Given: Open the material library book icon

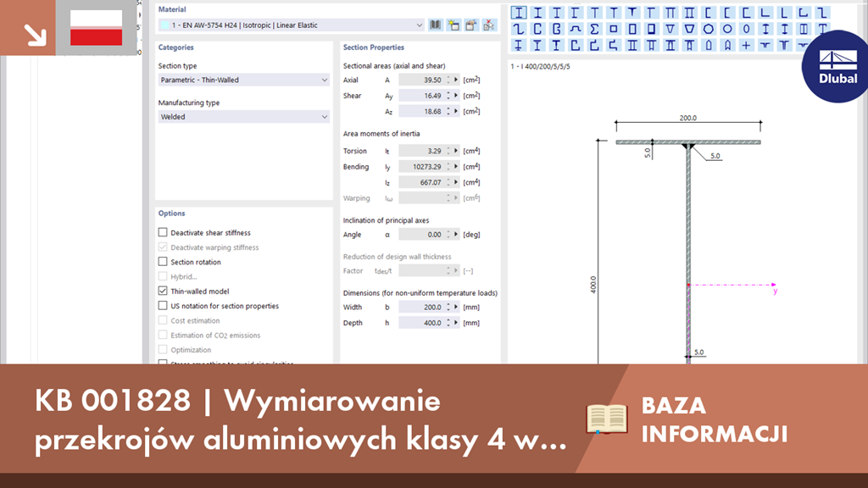Looking at the screenshot, I should pos(436,25).
